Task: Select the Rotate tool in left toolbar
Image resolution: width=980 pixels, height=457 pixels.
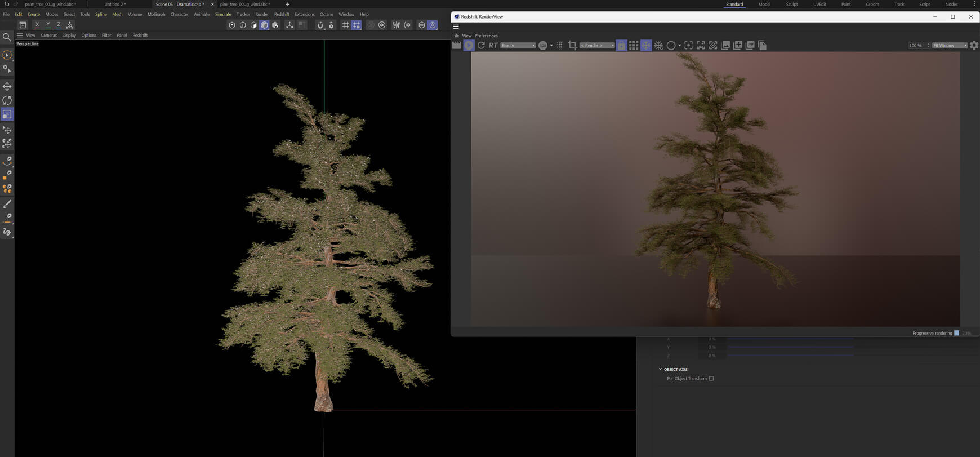Action: (7, 100)
